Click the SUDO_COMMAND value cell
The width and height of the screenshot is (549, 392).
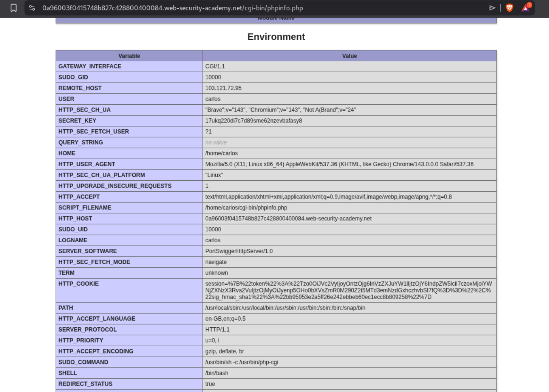pyautogui.click(x=241, y=363)
